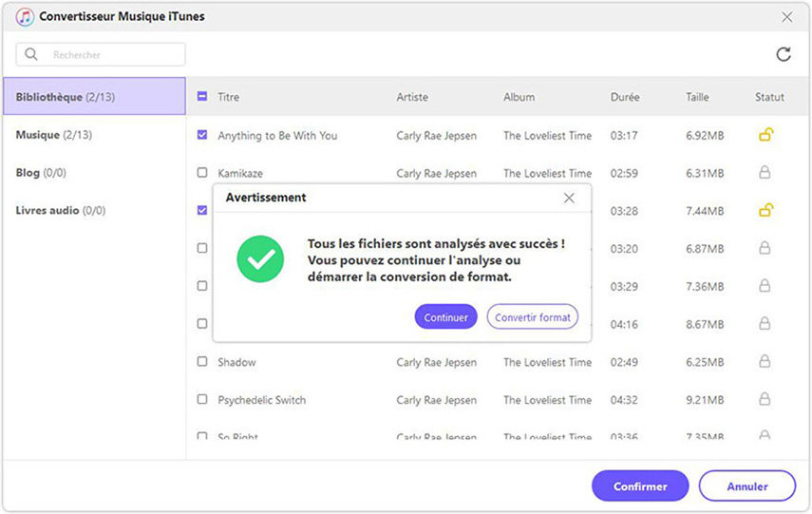812x514 pixels.
Task: Check the Kamikaze track checkbox
Action: (202, 173)
